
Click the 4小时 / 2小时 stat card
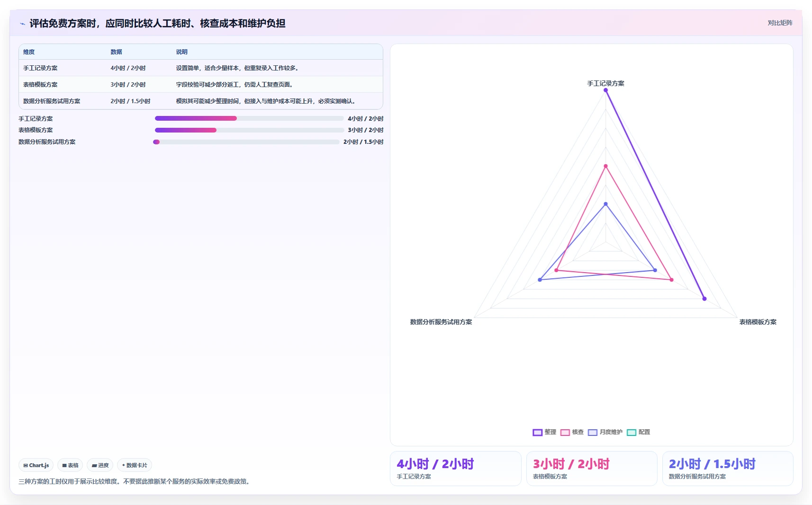[455, 469]
